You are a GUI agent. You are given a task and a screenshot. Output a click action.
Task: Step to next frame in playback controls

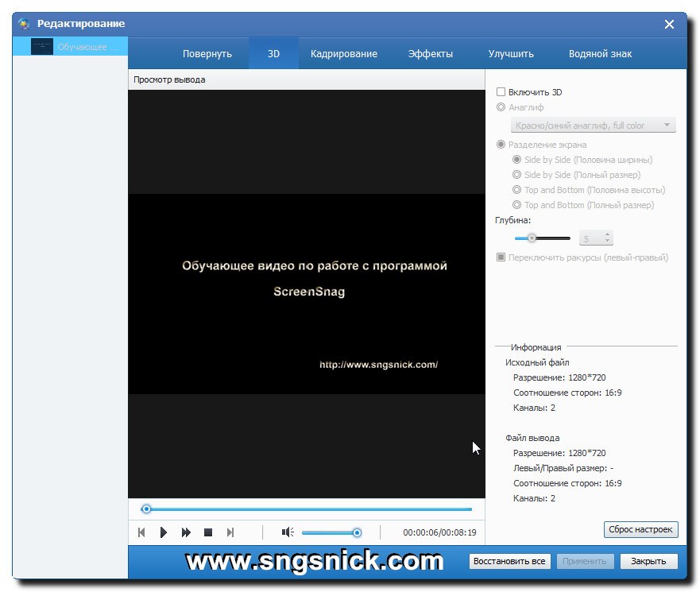pyautogui.click(x=230, y=532)
